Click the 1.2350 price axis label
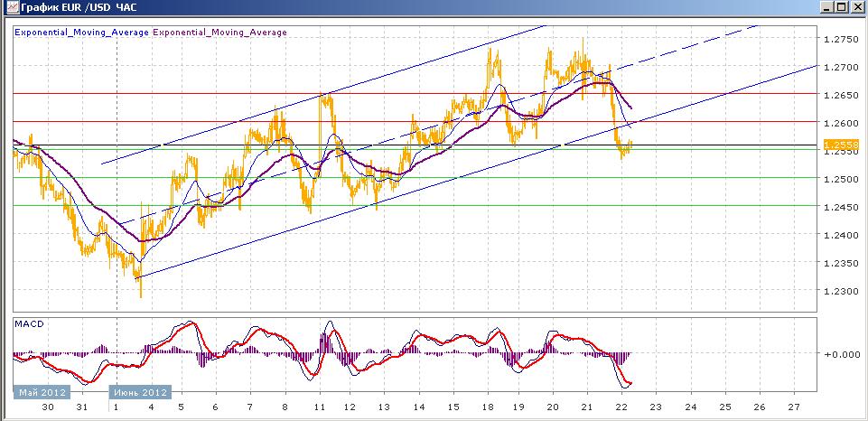 (x=842, y=263)
